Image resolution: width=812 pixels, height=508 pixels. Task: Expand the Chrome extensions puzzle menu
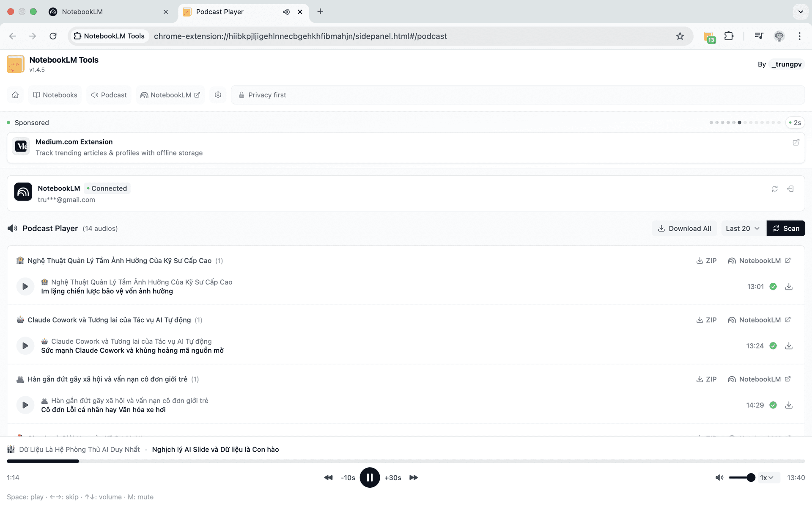tap(729, 36)
